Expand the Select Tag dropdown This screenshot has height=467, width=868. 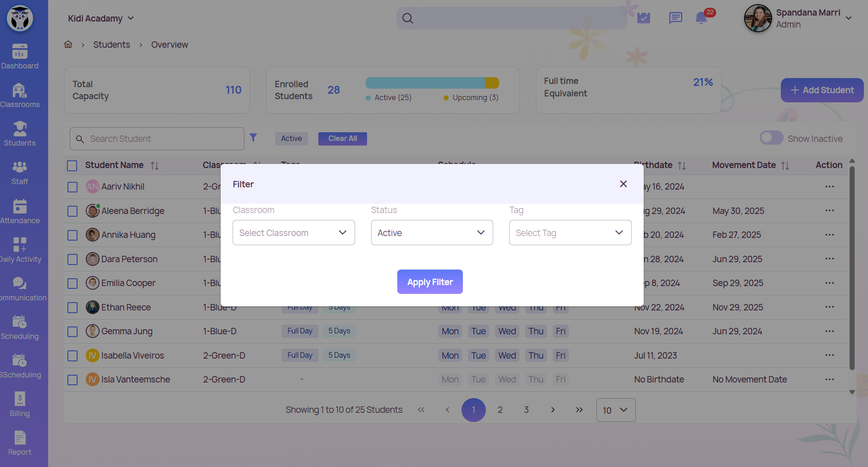570,233
